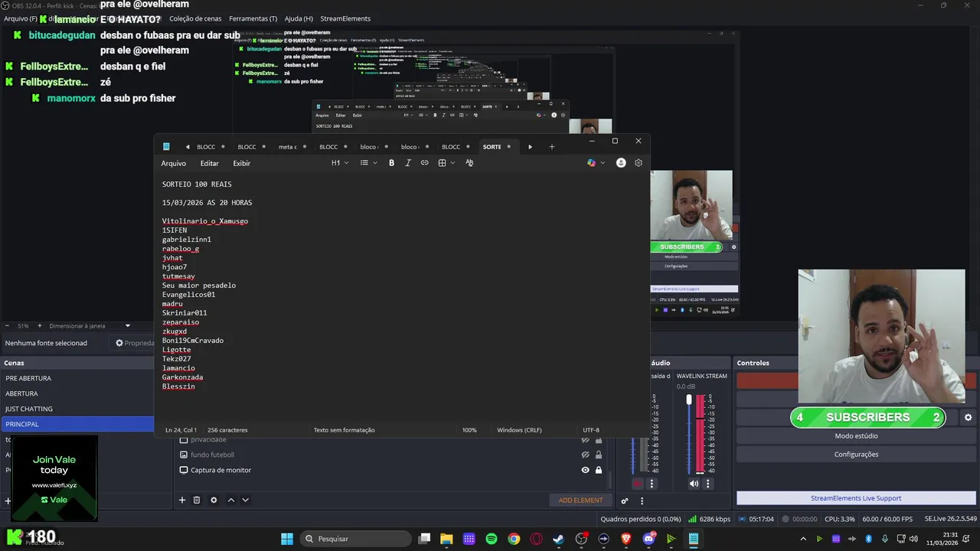
Task: Adjust the WAVELINK STREAM volume fader
Action: 689,400
